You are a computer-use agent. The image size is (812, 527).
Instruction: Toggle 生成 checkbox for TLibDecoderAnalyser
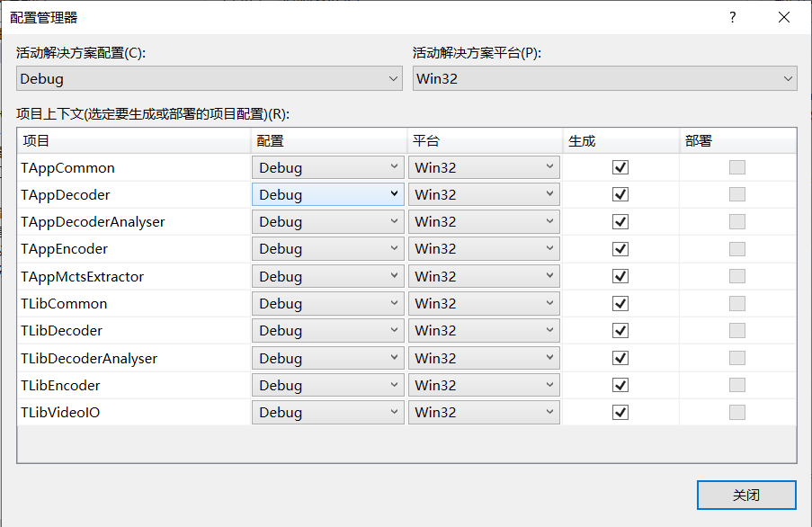pos(620,358)
